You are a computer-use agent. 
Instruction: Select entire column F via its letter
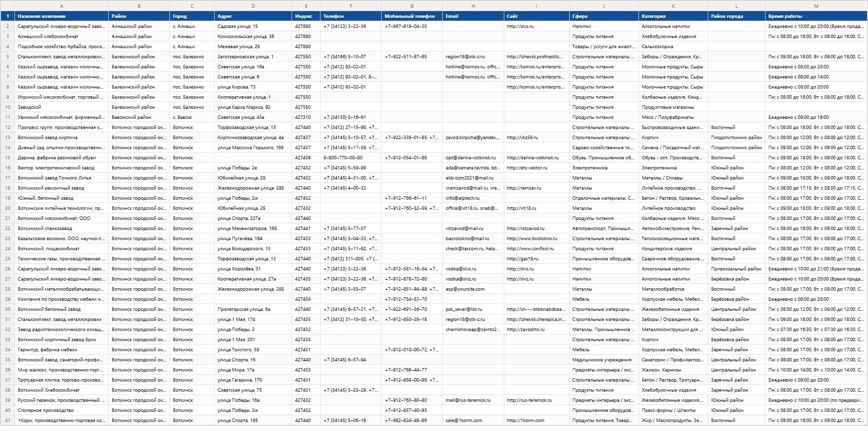click(x=351, y=6)
